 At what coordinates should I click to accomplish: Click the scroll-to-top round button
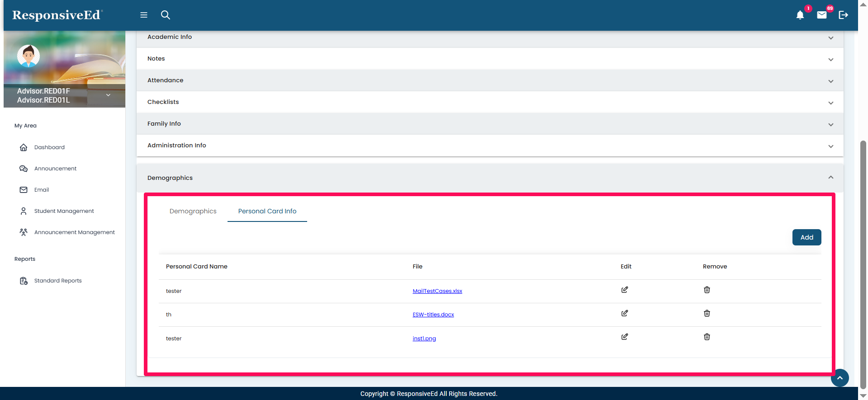(x=840, y=378)
